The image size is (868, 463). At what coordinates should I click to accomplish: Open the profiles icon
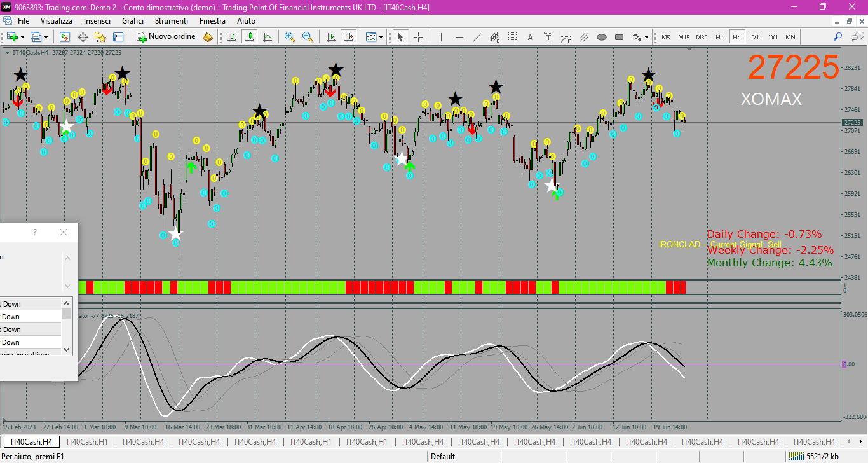coord(36,37)
